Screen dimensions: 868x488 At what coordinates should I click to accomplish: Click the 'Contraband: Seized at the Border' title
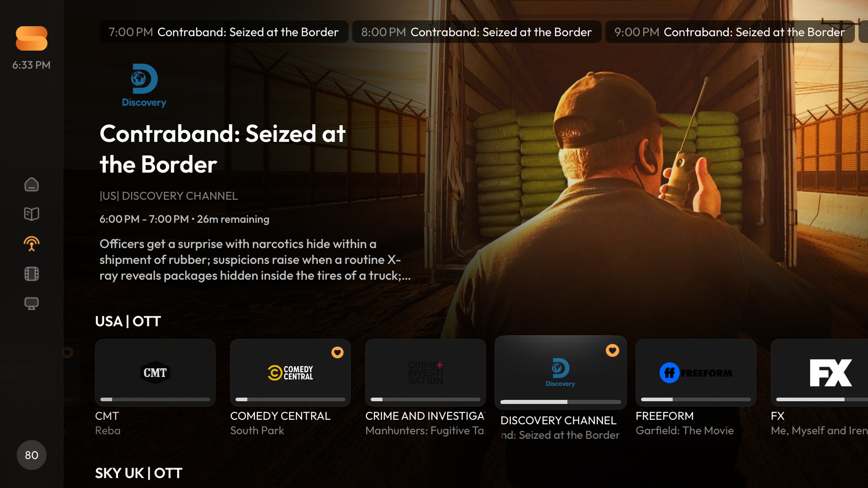coord(222,149)
